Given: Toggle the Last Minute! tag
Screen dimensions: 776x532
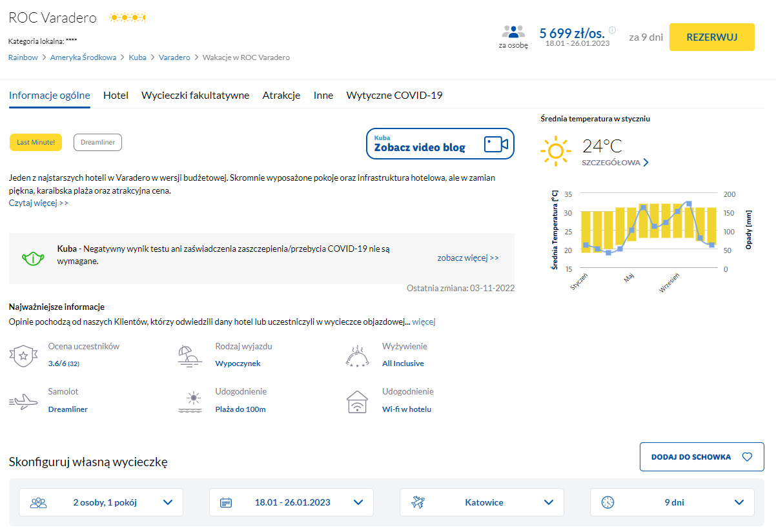Looking at the screenshot, I should tap(36, 143).
